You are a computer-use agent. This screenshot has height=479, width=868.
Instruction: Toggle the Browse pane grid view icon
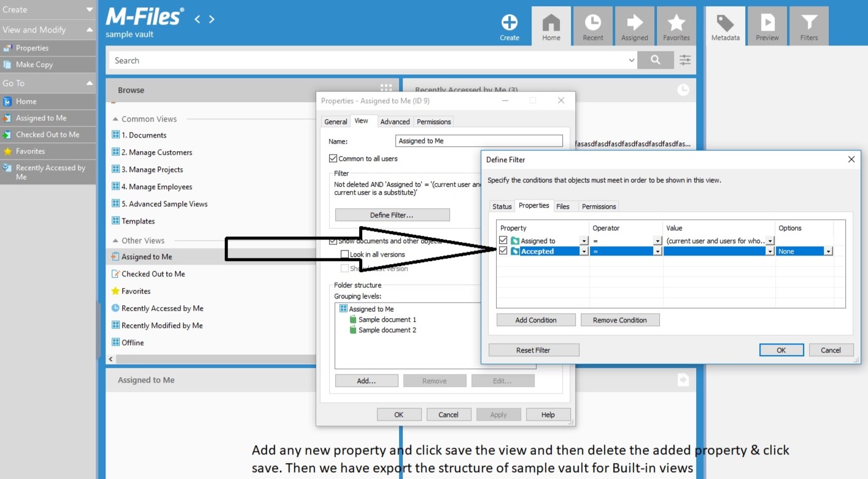[x=386, y=90]
